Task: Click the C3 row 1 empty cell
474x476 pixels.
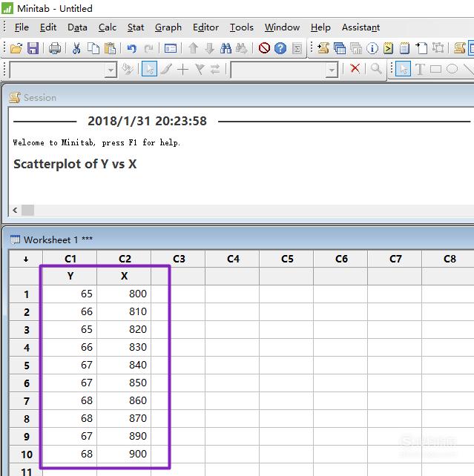Action: click(x=179, y=294)
